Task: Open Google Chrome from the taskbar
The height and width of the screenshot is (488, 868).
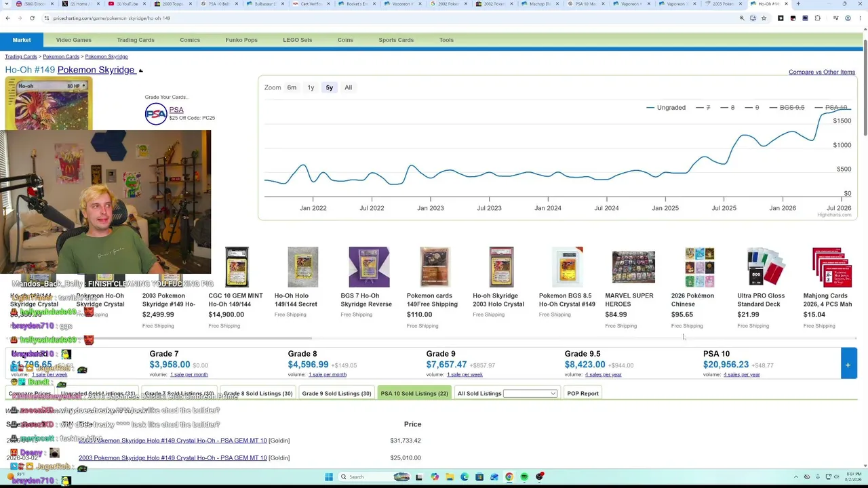Action: point(509,477)
